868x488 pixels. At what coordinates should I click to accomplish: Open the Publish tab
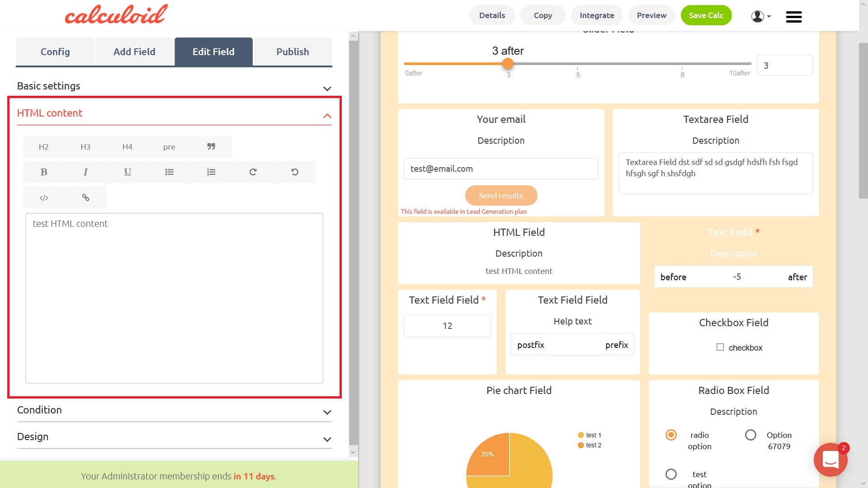pyautogui.click(x=292, y=52)
